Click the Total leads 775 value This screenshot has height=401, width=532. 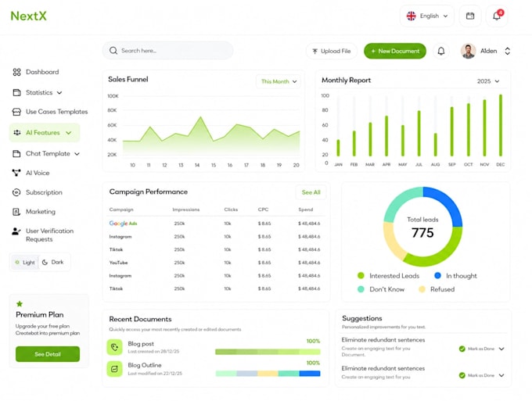pos(422,232)
